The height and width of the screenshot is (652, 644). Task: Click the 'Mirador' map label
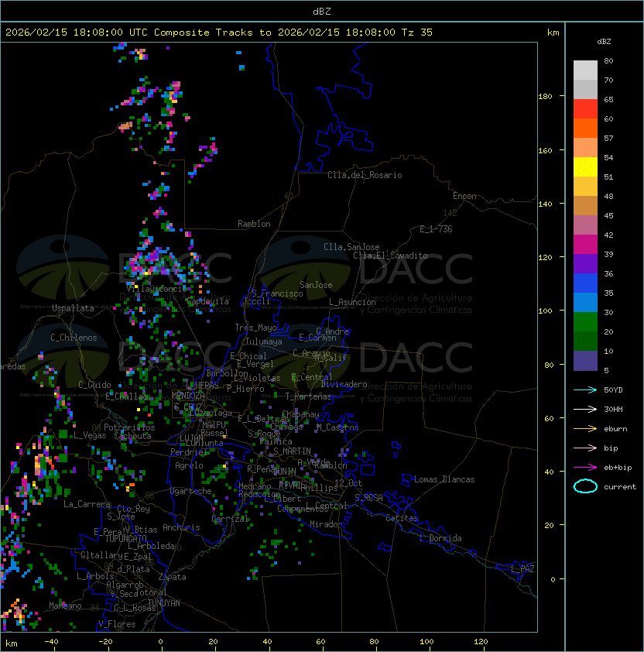point(326,524)
